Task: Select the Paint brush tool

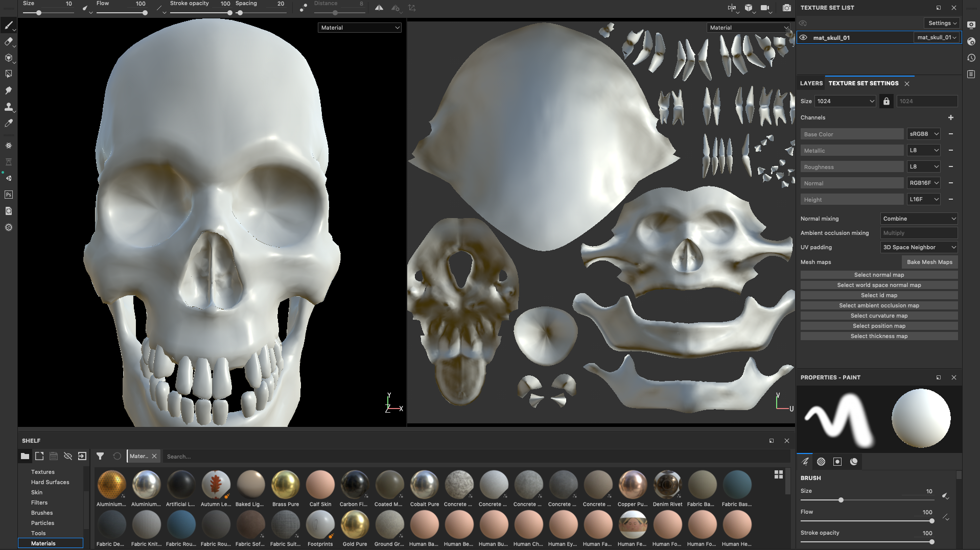Action: coord(8,25)
